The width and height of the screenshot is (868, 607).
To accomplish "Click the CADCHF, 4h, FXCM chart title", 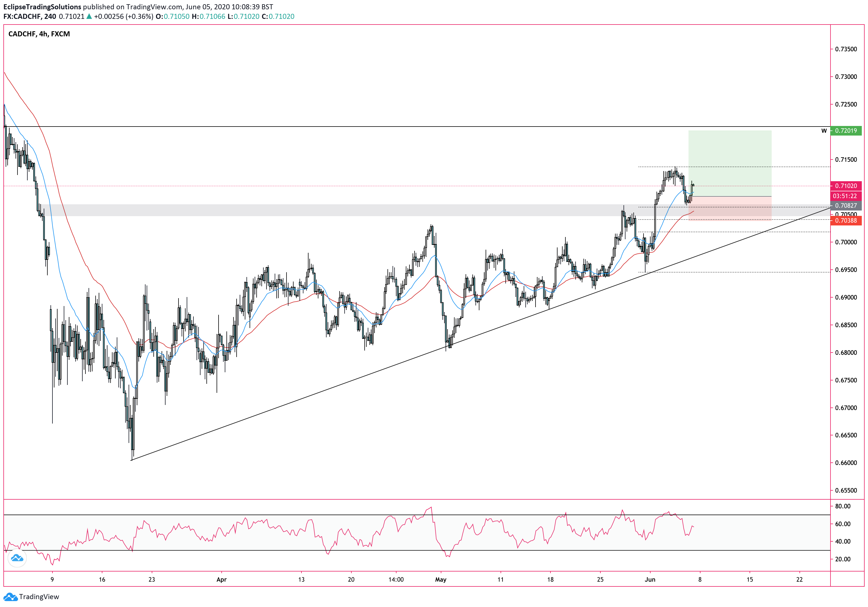I will (x=39, y=34).
